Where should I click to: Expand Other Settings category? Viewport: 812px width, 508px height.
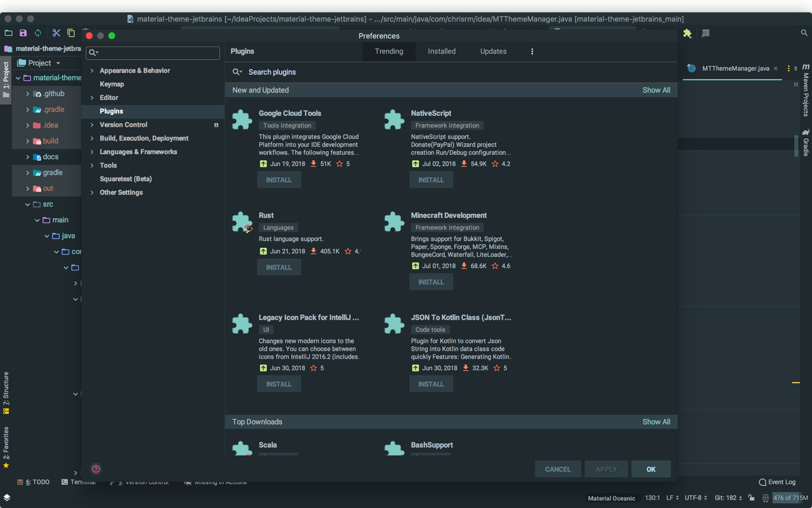[x=92, y=192]
